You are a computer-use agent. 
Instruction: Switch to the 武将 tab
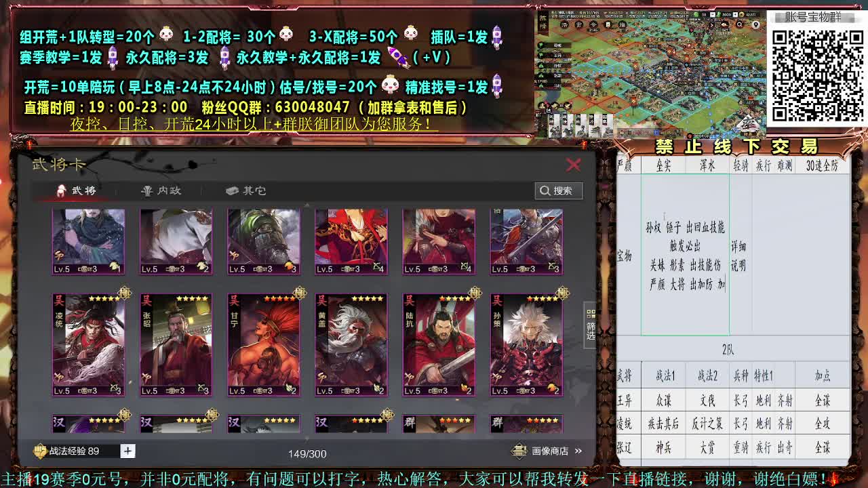coord(76,190)
